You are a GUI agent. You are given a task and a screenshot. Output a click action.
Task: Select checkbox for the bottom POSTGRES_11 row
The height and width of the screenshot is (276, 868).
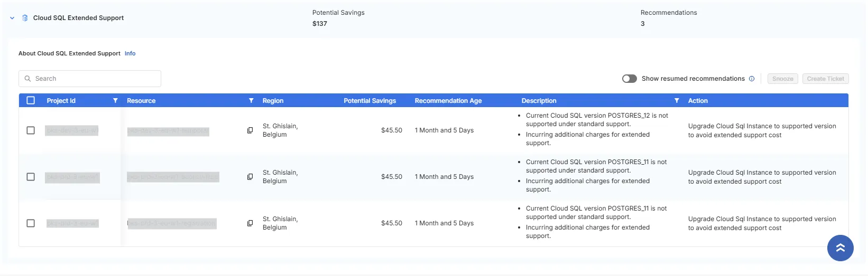pos(31,223)
